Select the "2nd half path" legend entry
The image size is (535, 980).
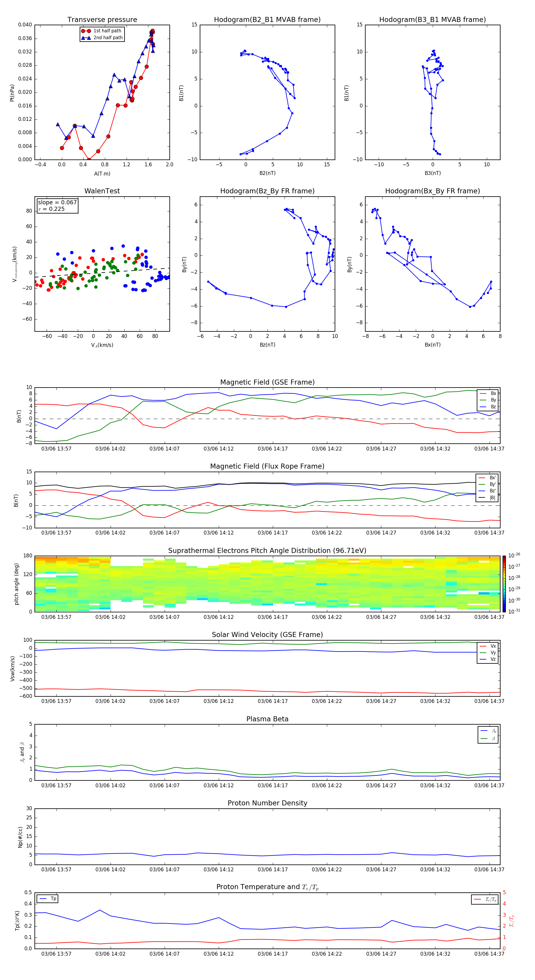(102, 38)
